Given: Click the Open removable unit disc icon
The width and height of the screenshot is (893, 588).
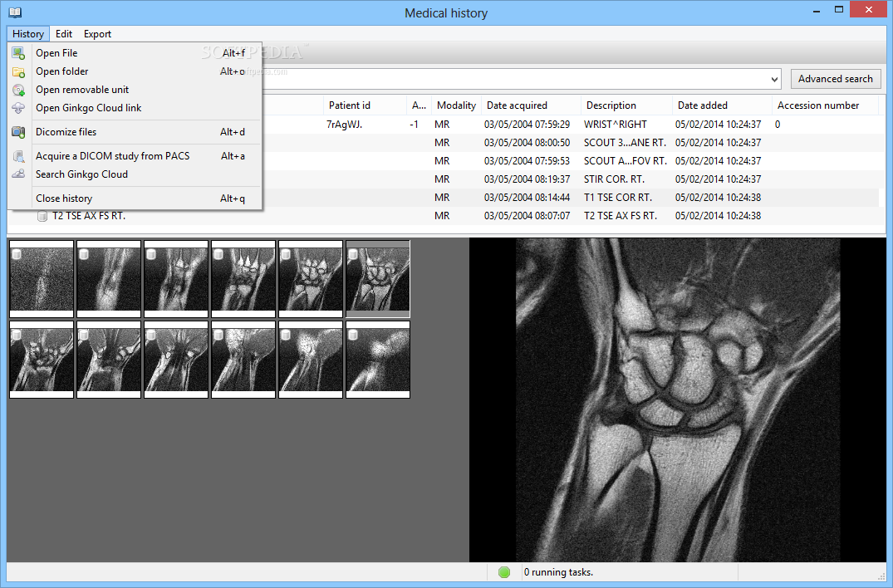Looking at the screenshot, I should [x=18, y=90].
